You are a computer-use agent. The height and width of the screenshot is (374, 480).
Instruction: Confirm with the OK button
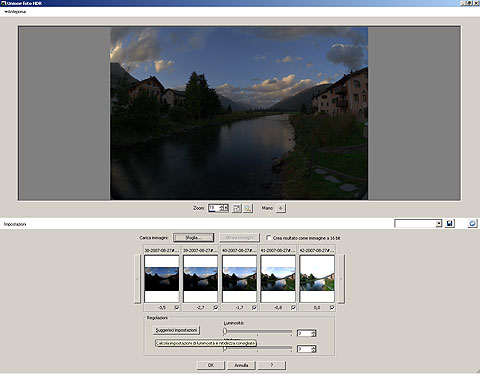tap(211, 365)
